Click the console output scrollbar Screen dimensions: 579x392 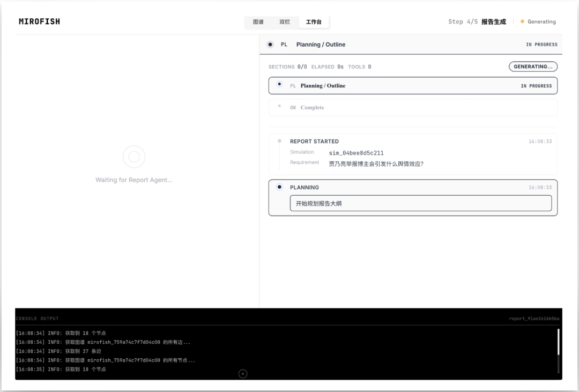558,343
